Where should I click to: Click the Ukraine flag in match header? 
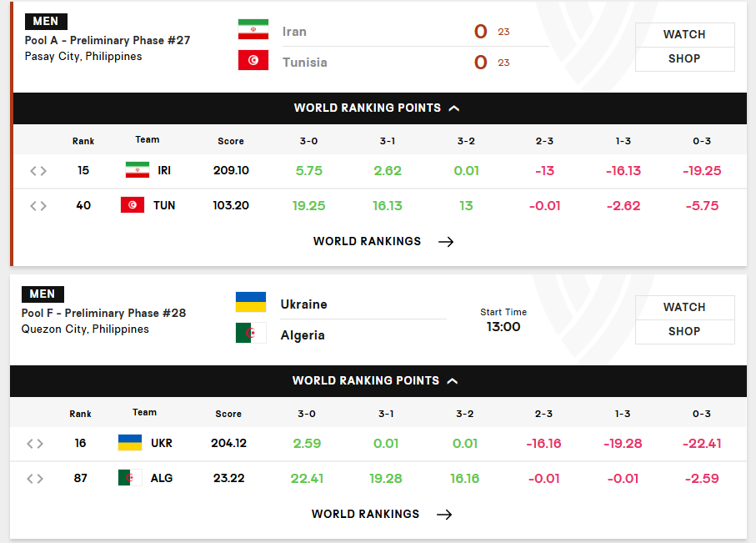[x=251, y=302]
